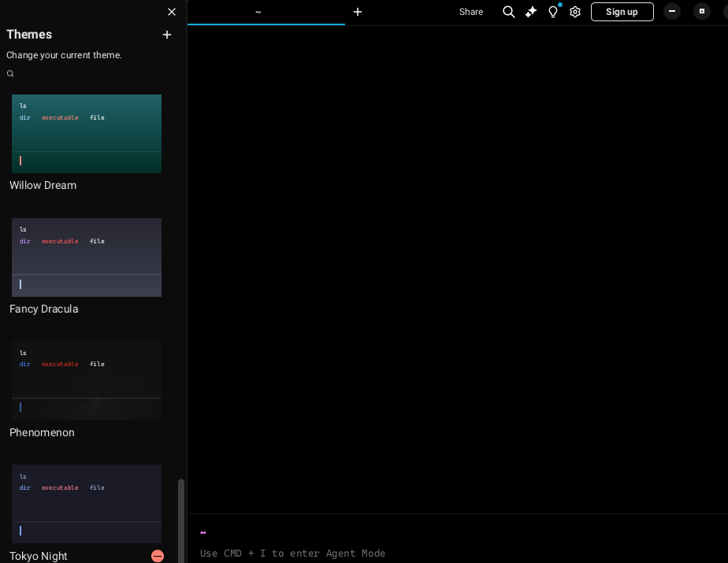Select the Willow Dream theme preview
Image resolution: width=728 pixels, height=563 pixels.
click(x=87, y=134)
